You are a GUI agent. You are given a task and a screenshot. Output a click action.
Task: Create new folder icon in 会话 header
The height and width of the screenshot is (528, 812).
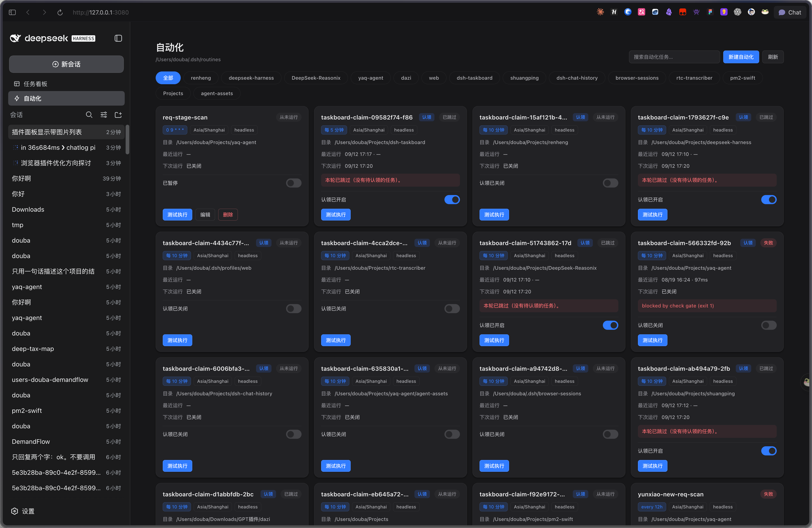[x=118, y=115]
